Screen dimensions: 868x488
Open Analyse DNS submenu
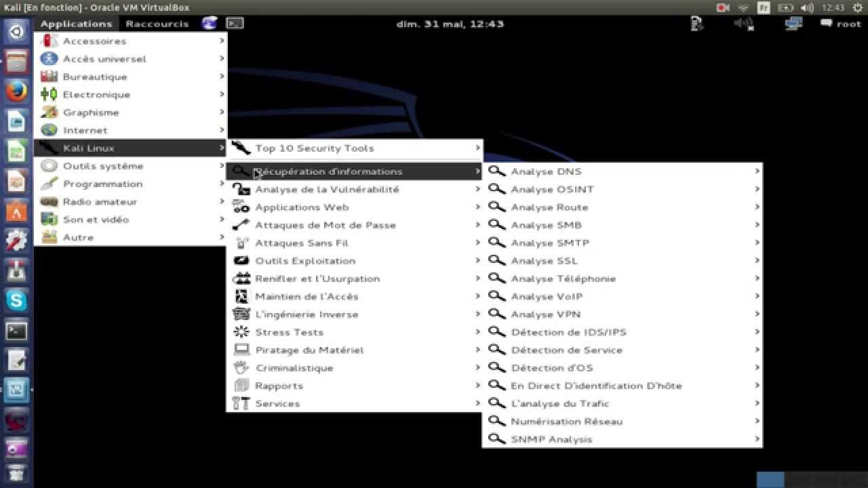click(623, 171)
